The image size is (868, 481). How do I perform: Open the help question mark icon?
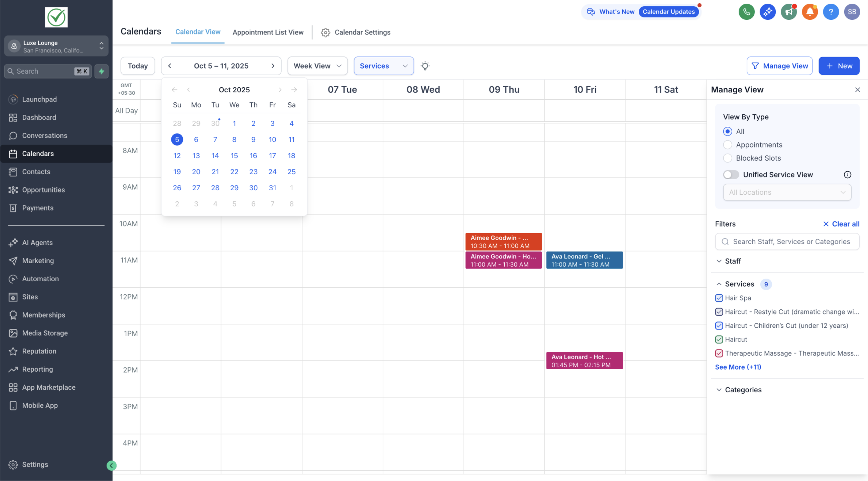pos(831,12)
